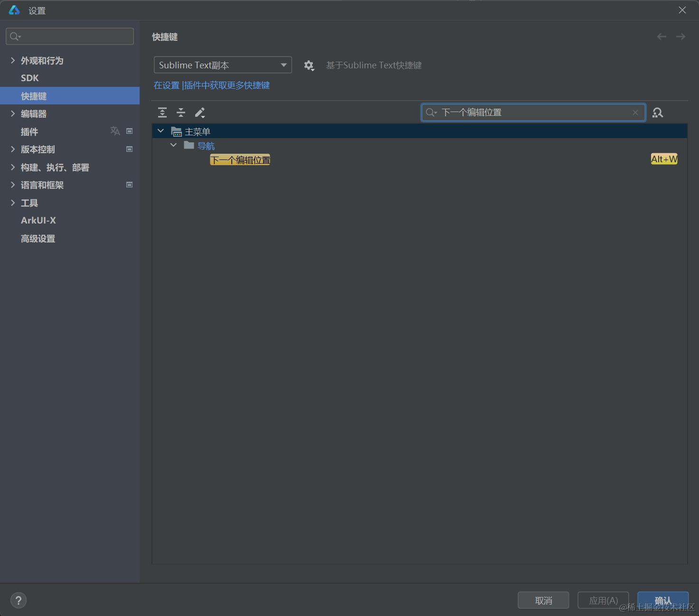Viewport: 699px width, 616px height.
Task: Expand 语言和框架 section
Action: pyautogui.click(x=13, y=185)
